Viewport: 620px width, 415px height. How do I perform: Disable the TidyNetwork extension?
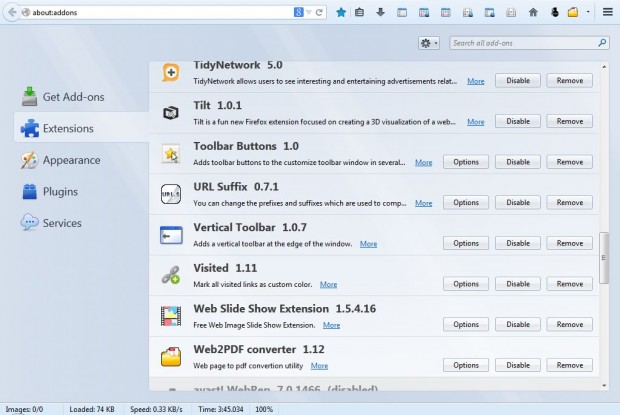click(x=518, y=81)
